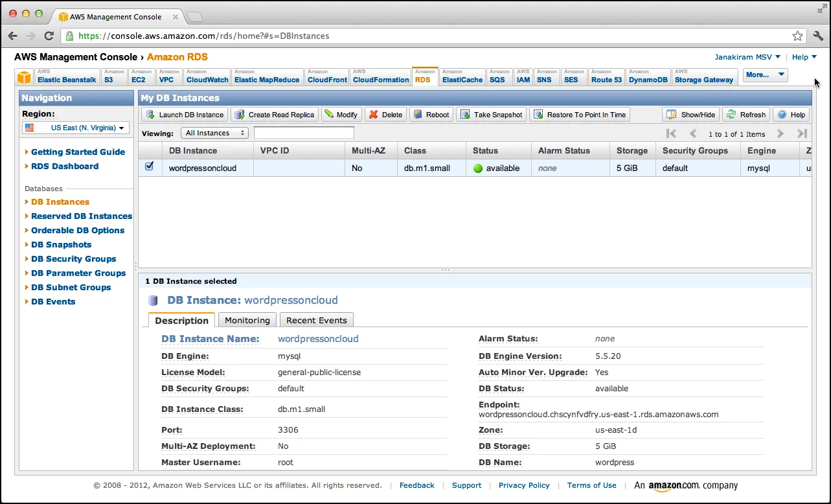Viewport: 831px width, 504px height.
Task: Open Orderable DB Options
Action: pos(78,230)
